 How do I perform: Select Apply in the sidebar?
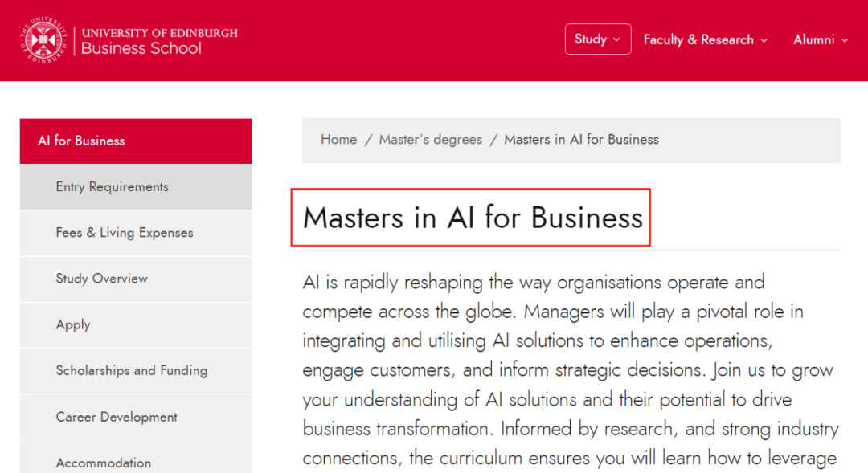(136, 324)
